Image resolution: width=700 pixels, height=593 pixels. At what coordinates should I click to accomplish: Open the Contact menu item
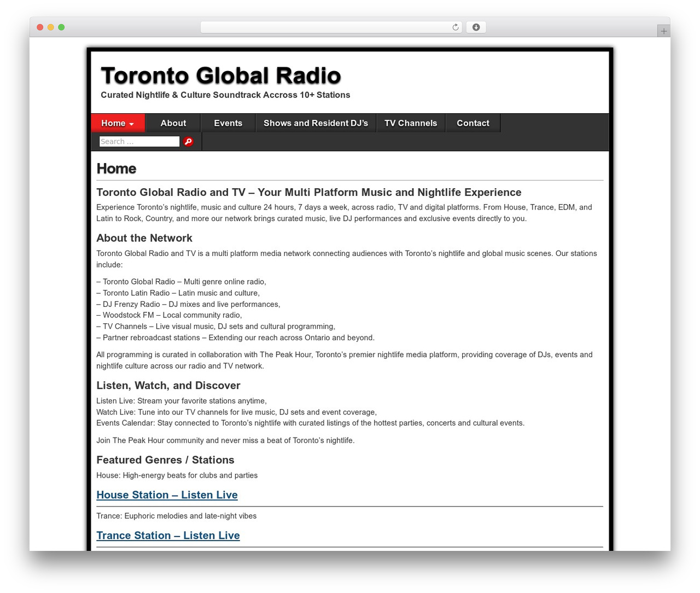[473, 123]
